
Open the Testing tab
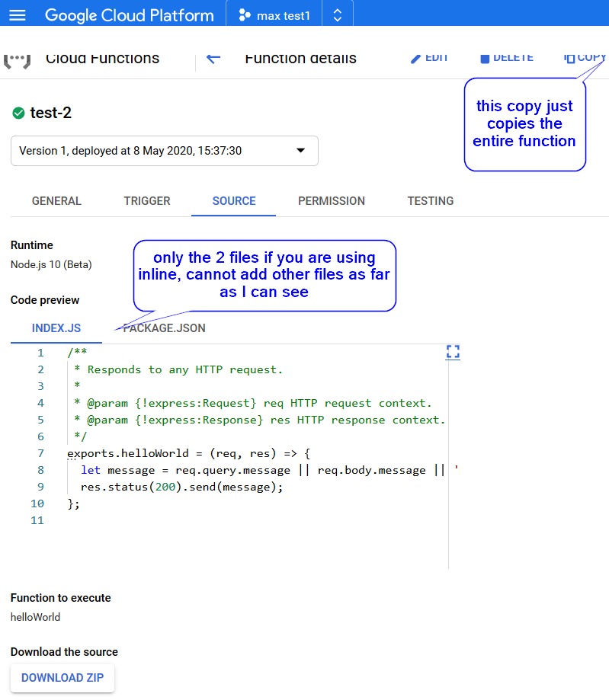pyautogui.click(x=430, y=201)
